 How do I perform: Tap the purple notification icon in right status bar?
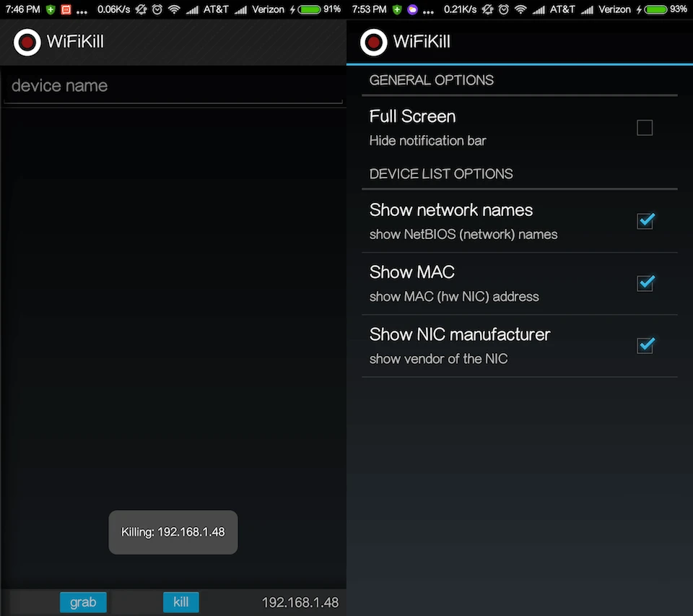tap(413, 9)
